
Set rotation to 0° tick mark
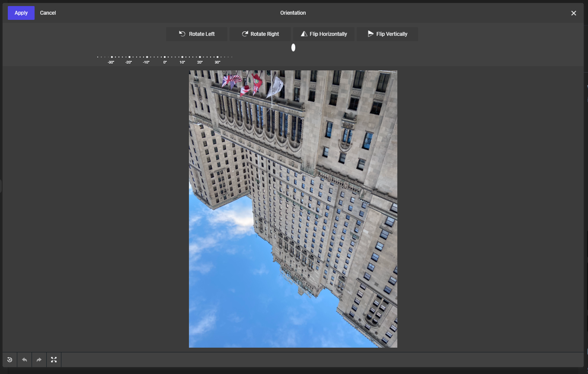(165, 57)
